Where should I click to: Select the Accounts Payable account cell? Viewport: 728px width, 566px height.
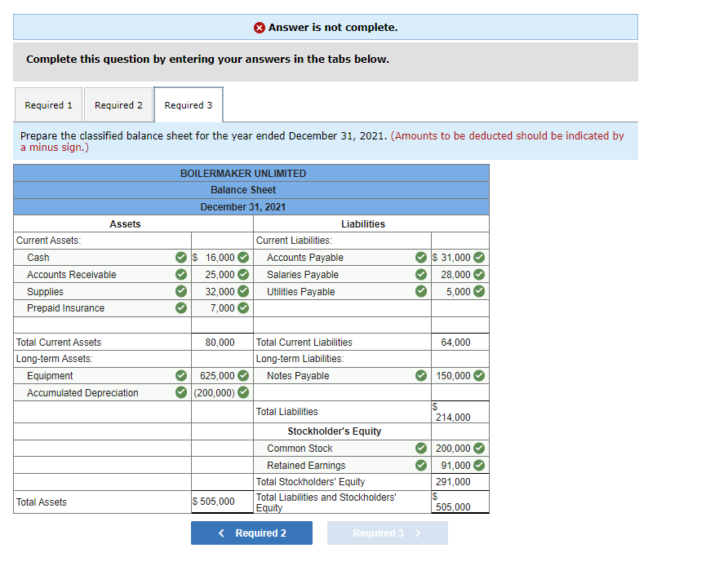click(342, 258)
